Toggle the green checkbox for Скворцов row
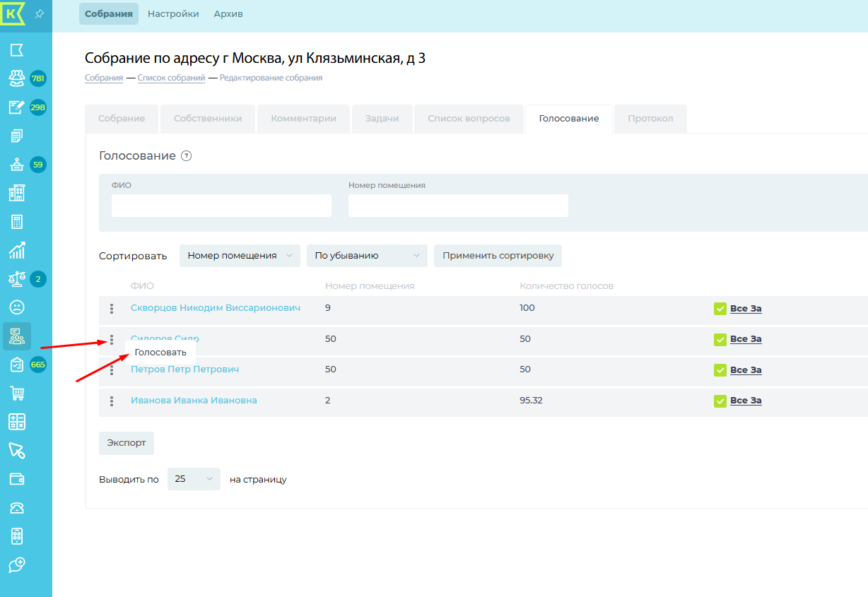Screen dimensions: 868x597 click(x=720, y=309)
